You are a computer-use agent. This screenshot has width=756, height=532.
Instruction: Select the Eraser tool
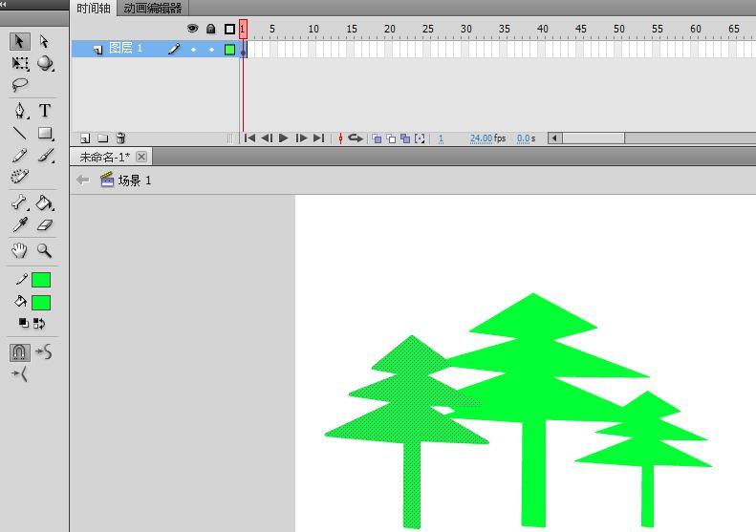[x=45, y=225]
